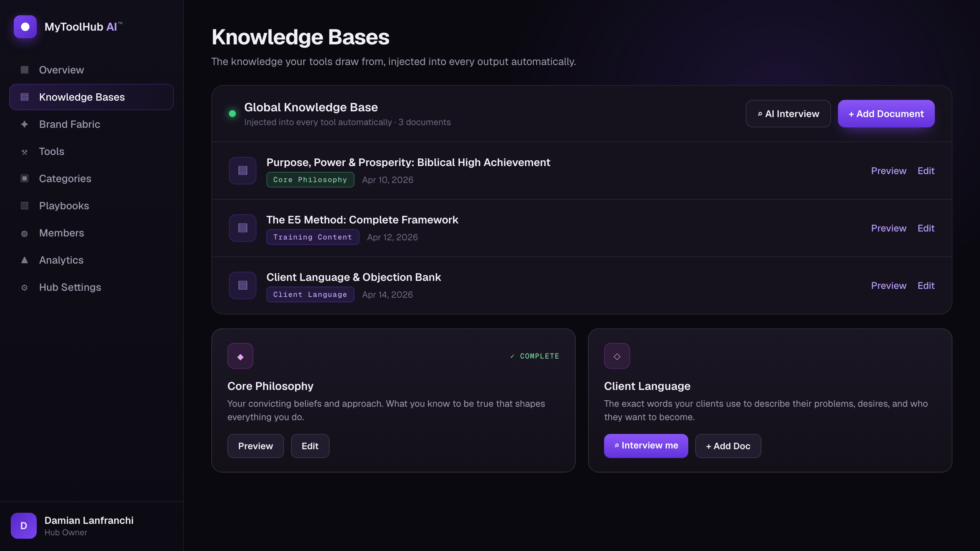Click the Categories square icon

(x=24, y=178)
